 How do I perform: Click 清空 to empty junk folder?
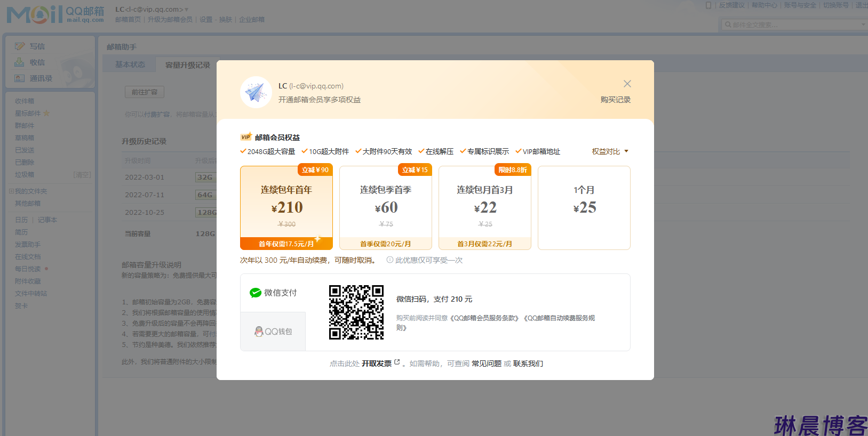[82, 175]
